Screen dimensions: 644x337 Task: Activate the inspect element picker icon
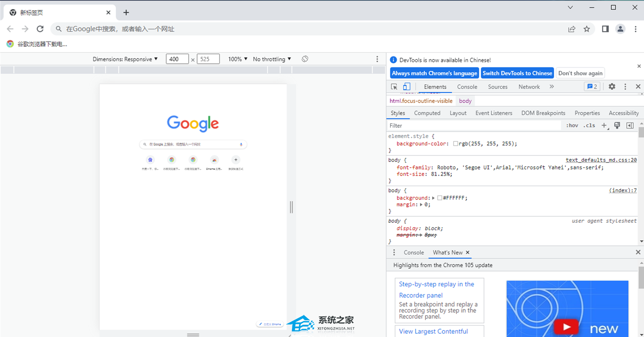394,87
